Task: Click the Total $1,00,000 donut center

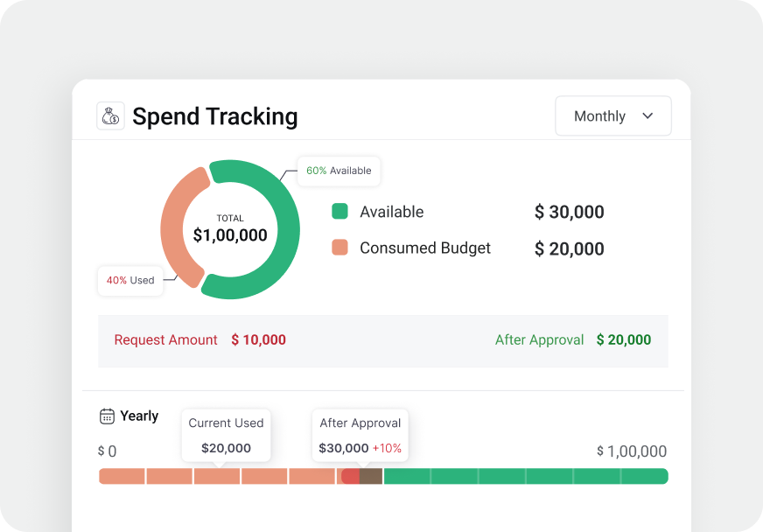Action: [230, 227]
